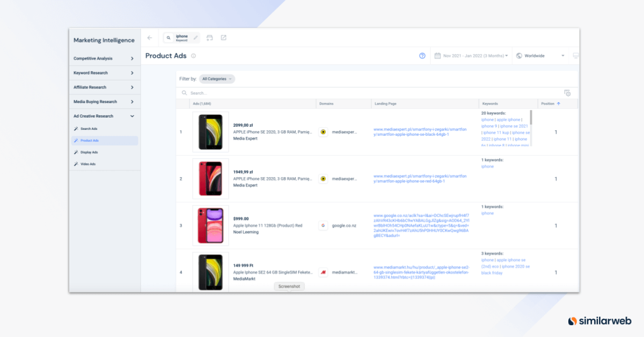Image resolution: width=644 pixels, height=337 pixels.
Task: Click the Similarweb logo
Action: tap(599, 321)
